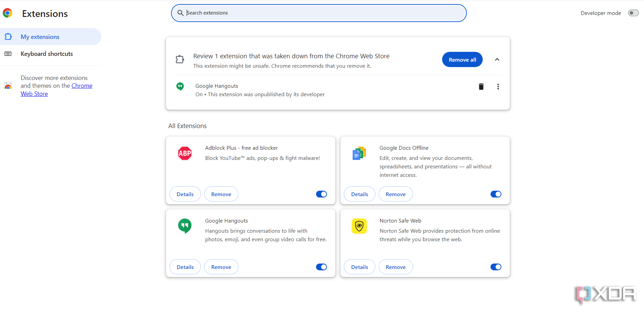Click the Keyboard shortcuts keyboard icon
Image resolution: width=644 pixels, height=313 pixels.
coord(8,54)
